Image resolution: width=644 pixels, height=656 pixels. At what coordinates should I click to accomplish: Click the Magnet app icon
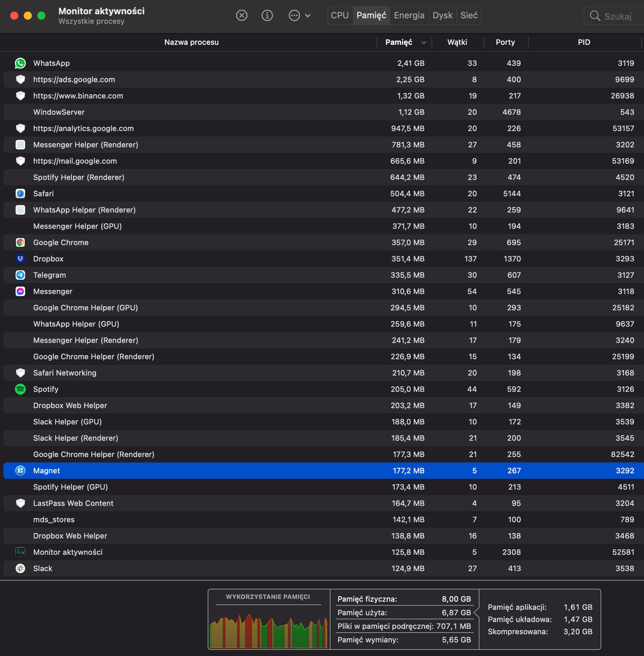tap(20, 471)
